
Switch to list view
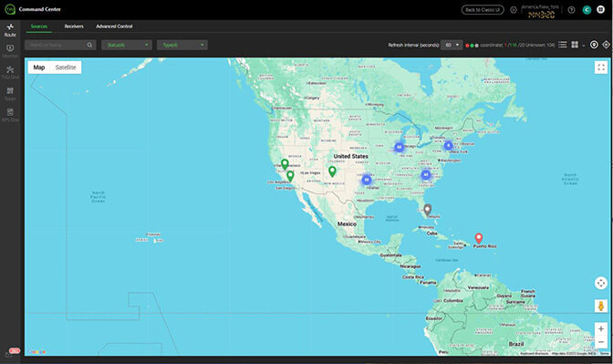(562, 45)
